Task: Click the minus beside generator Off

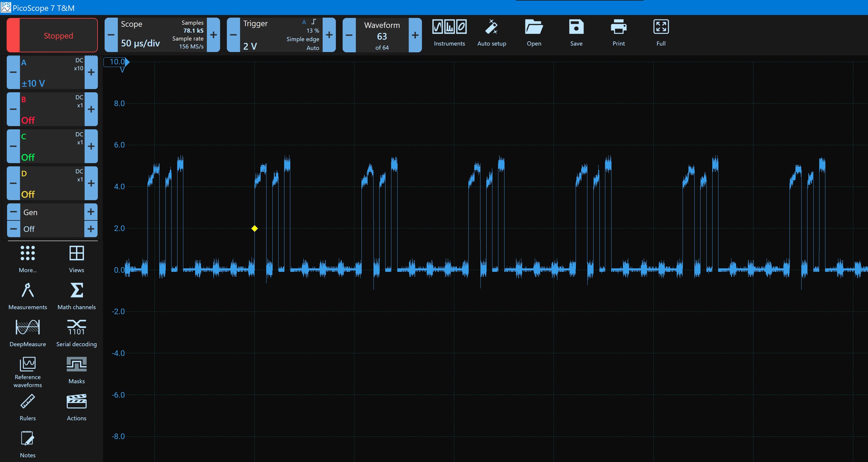Action: (14, 229)
